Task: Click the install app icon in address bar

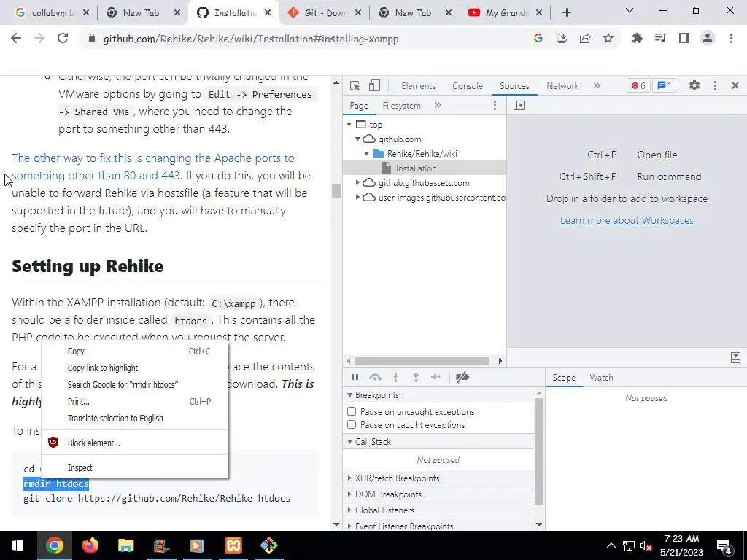Action: (562, 39)
